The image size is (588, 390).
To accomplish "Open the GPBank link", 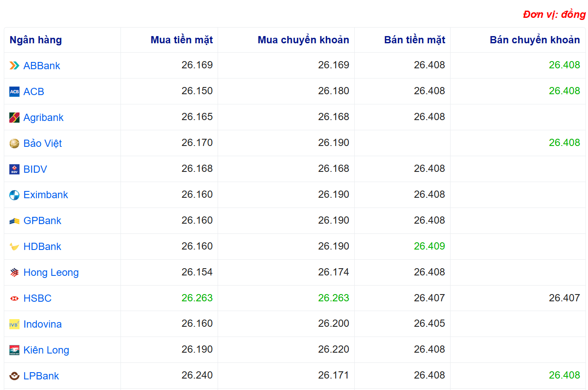I will click(x=42, y=221).
